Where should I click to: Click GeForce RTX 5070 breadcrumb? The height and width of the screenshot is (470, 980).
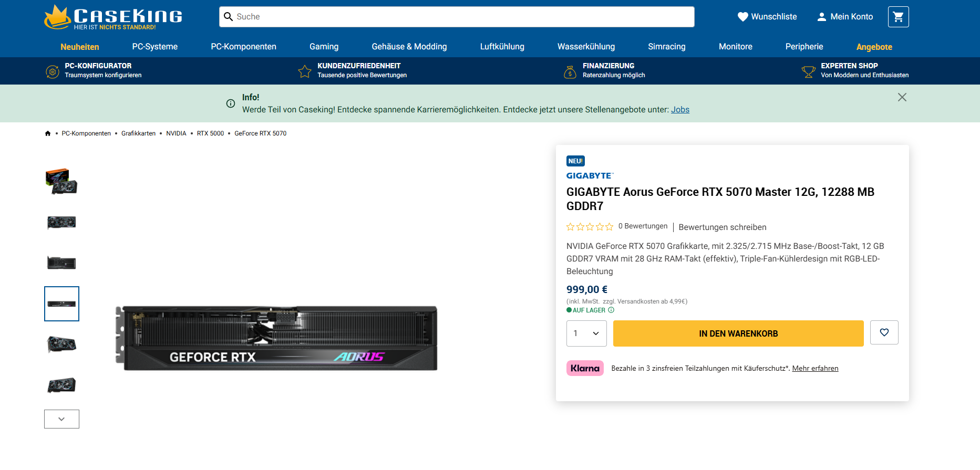click(x=261, y=133)
